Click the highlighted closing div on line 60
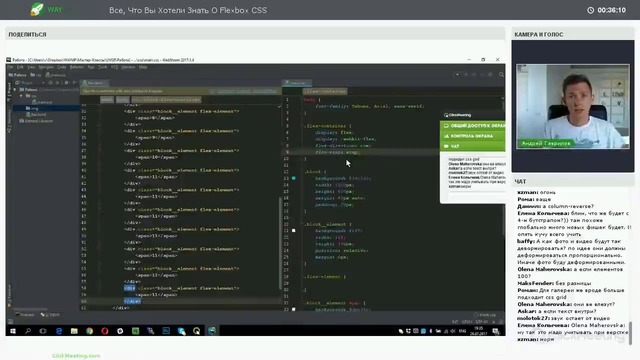This screenshot has width=640, height=360. 132,301
